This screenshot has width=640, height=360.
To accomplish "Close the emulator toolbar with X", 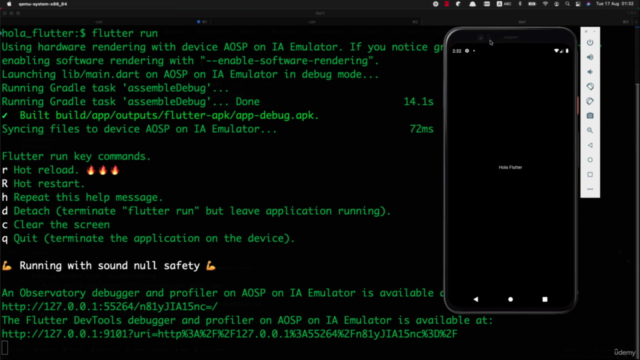I will [x=586, y=31].
